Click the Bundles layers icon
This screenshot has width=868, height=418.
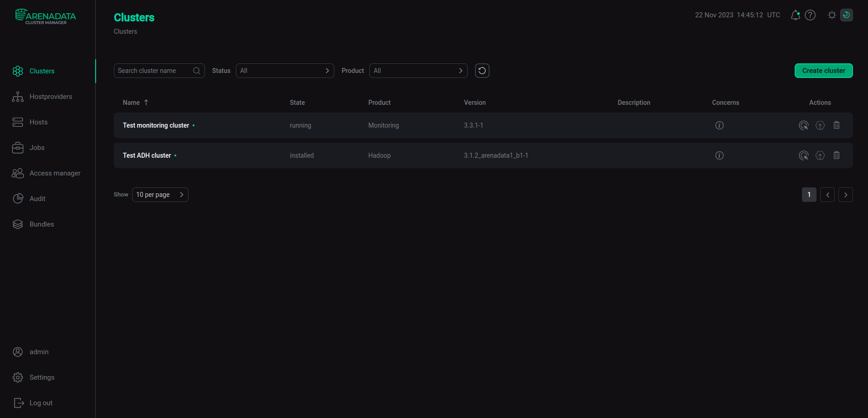click(18, 224)
